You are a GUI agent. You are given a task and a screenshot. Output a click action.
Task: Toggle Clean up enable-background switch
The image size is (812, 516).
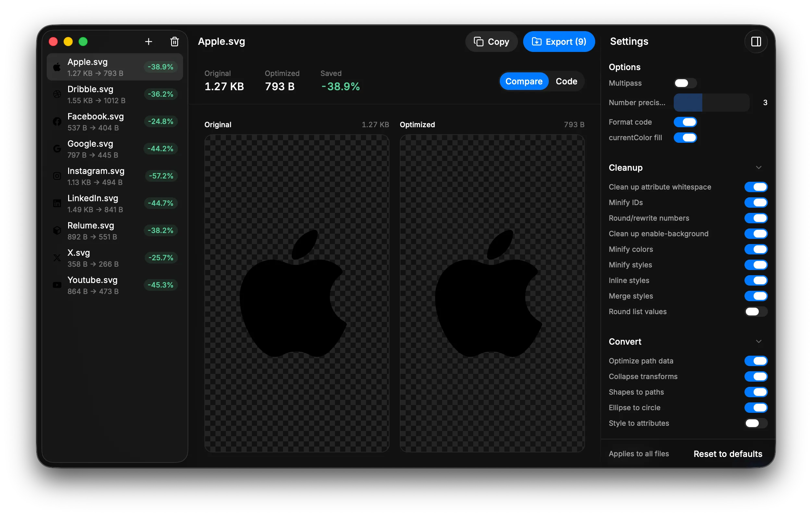coord(756,234)
